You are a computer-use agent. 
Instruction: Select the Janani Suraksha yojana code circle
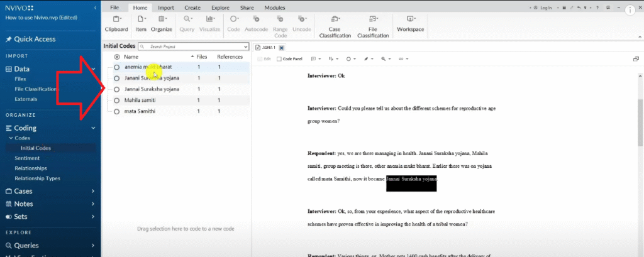coord(116,78)
